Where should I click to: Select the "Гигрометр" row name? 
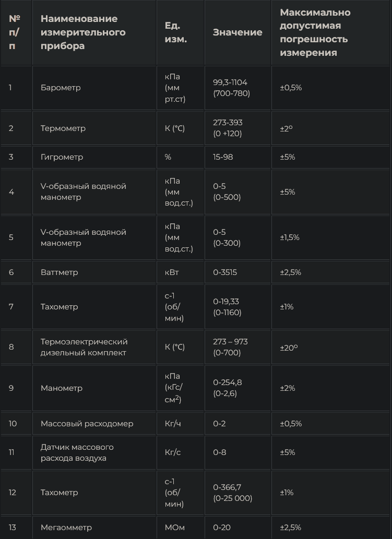pos(62,157)
